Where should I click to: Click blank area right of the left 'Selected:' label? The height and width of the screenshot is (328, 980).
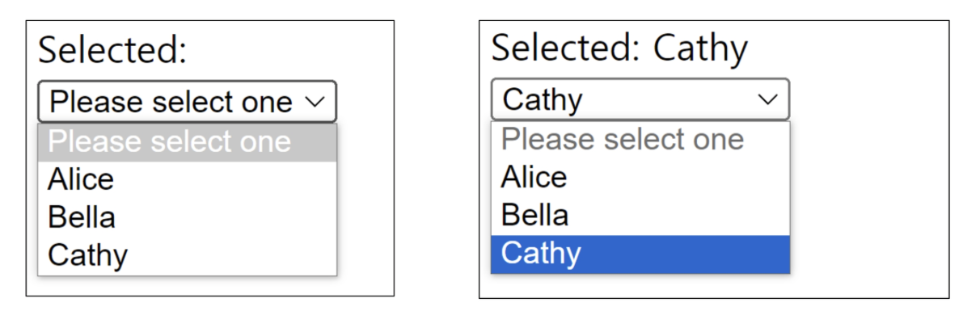[x=291, y=51]
